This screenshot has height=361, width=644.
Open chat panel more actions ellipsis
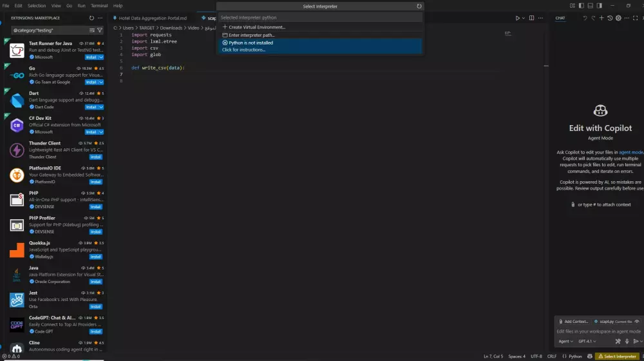(x=627, y=18)
